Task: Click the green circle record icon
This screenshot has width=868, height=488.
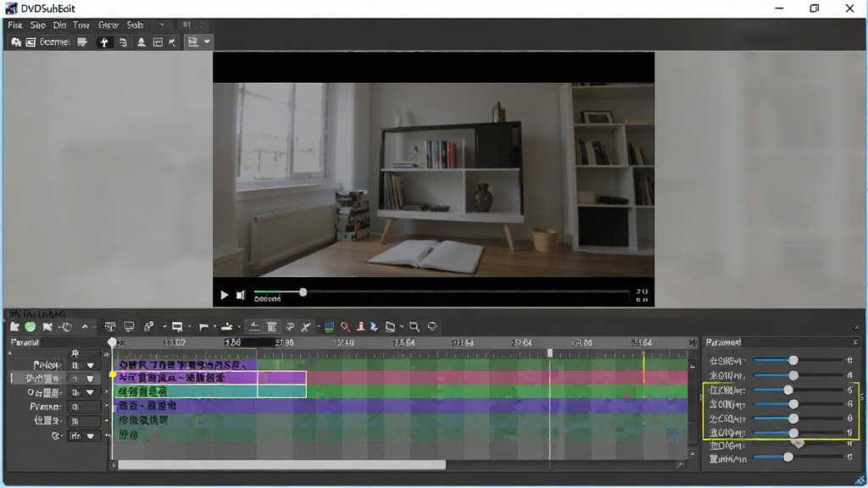Action: 31,327
